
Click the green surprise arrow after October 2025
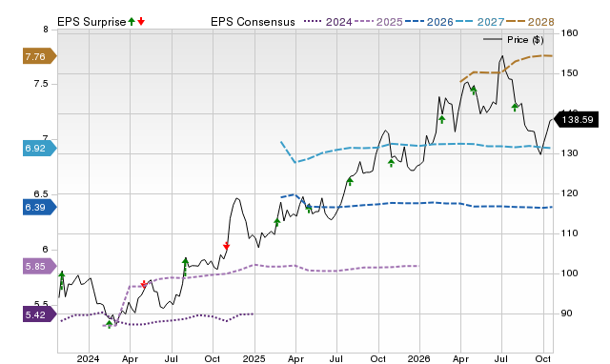click(x=392, y=163)
